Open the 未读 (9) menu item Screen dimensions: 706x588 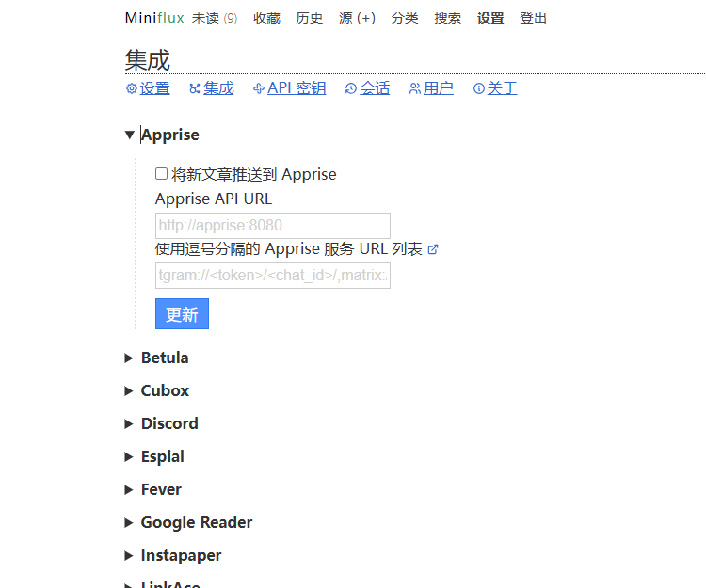pyautogui.click(x=215, y=18)
